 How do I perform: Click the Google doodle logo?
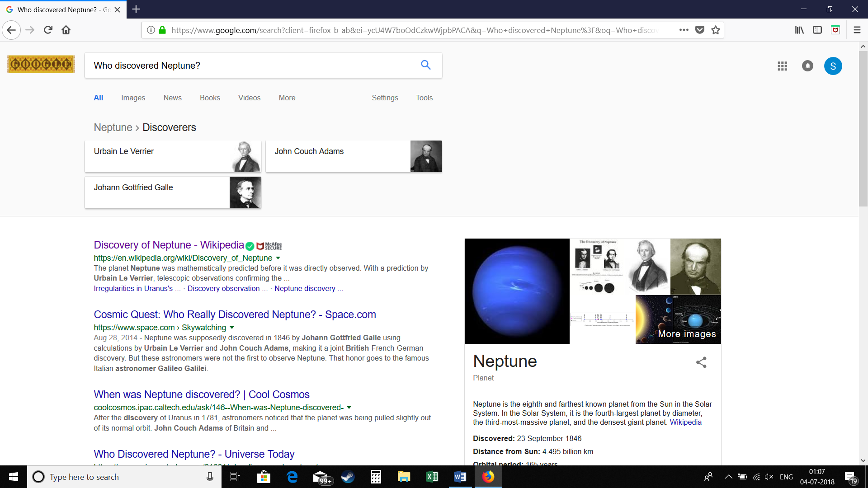click(x=41, y=64)
